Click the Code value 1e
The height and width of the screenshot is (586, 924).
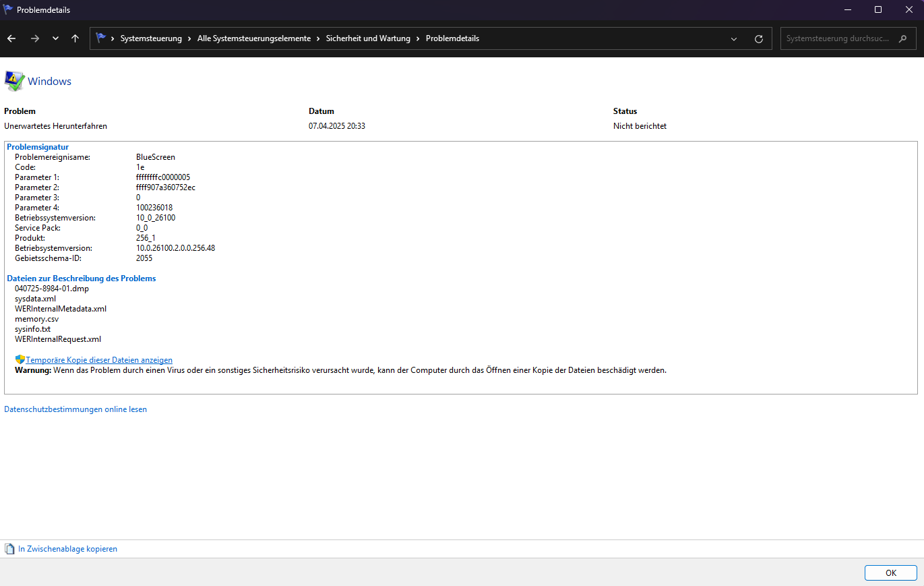pyautogui.click(x=140, y=167)
